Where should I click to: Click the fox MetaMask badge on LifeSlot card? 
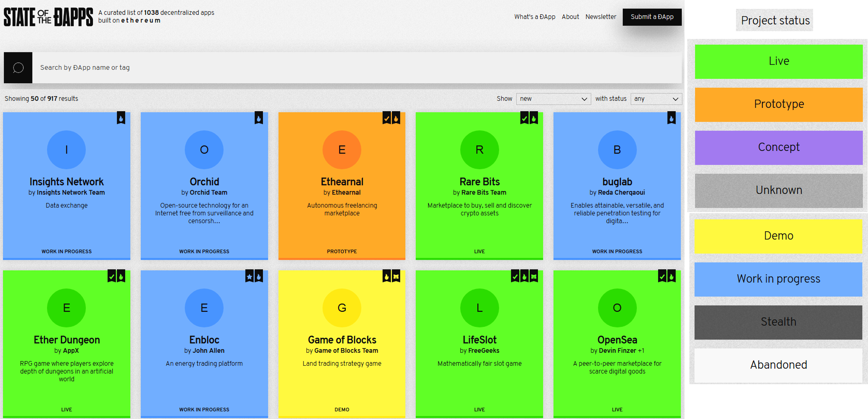534,276
